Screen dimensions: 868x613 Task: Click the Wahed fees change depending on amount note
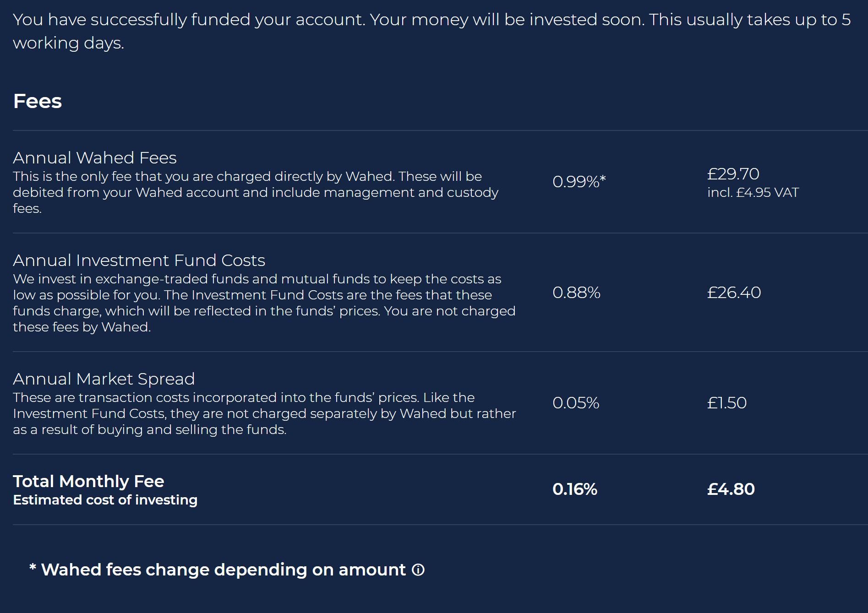[218, 570]
